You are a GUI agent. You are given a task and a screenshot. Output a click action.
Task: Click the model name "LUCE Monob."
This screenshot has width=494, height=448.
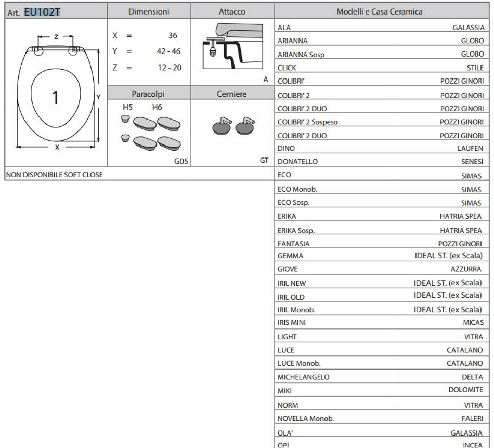click(299, 364)
